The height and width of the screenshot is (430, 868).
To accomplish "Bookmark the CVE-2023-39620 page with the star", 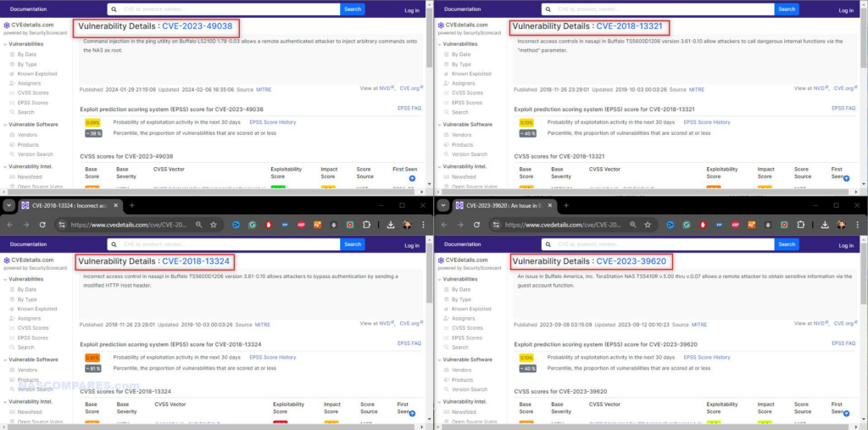I will [x=648, y=225].
